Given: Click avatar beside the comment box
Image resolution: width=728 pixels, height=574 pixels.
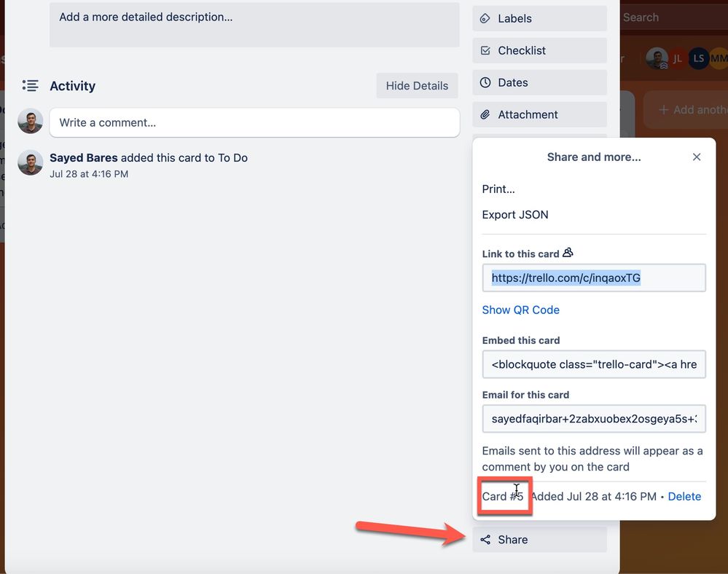Looking at the screenshot, I should pyautogui.click(x=30, y=121).
